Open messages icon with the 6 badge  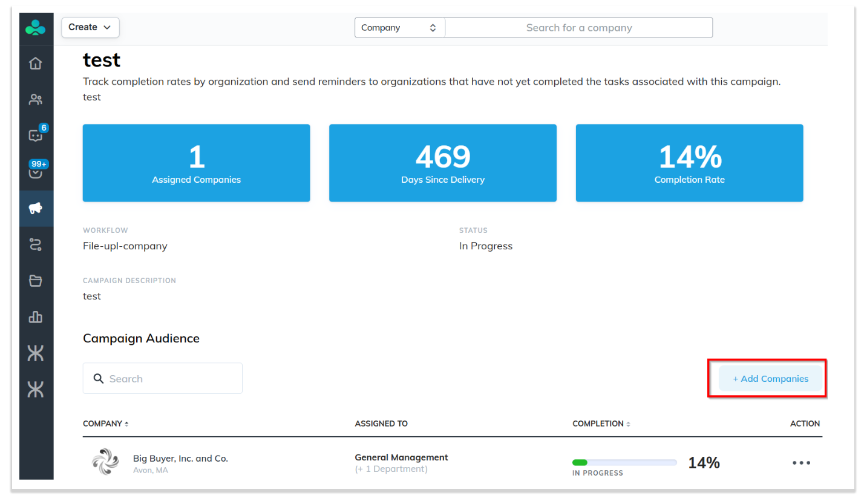point(36,135)
